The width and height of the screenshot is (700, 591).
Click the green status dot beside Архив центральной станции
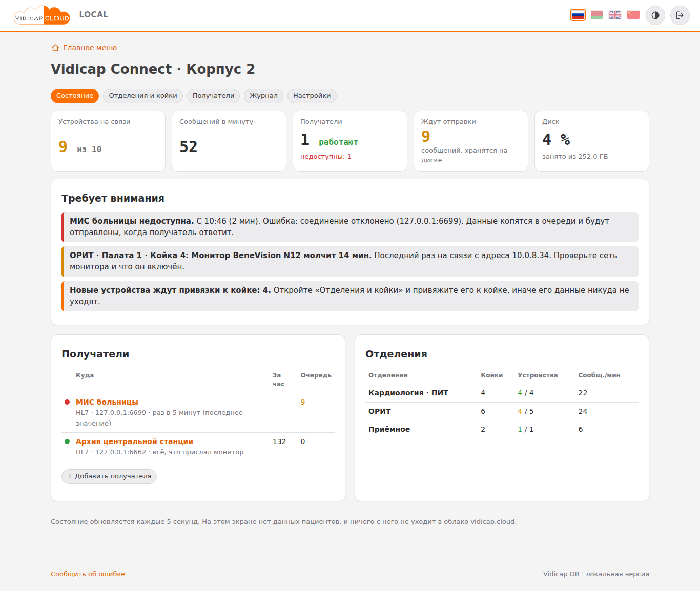tap(67, 441)
